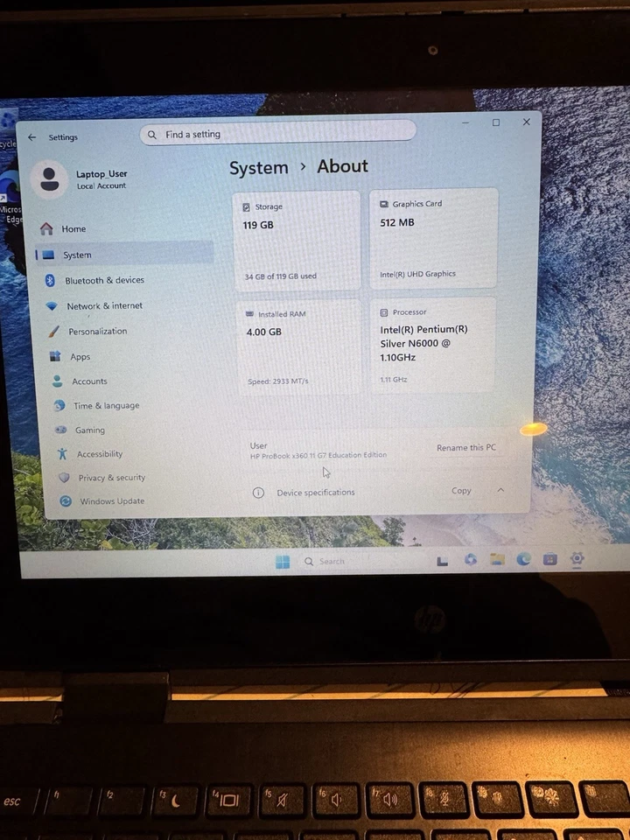This screenshot has height=840, width=630.
Task: Click the Network wifi icon
Action: tap(52, 306)
